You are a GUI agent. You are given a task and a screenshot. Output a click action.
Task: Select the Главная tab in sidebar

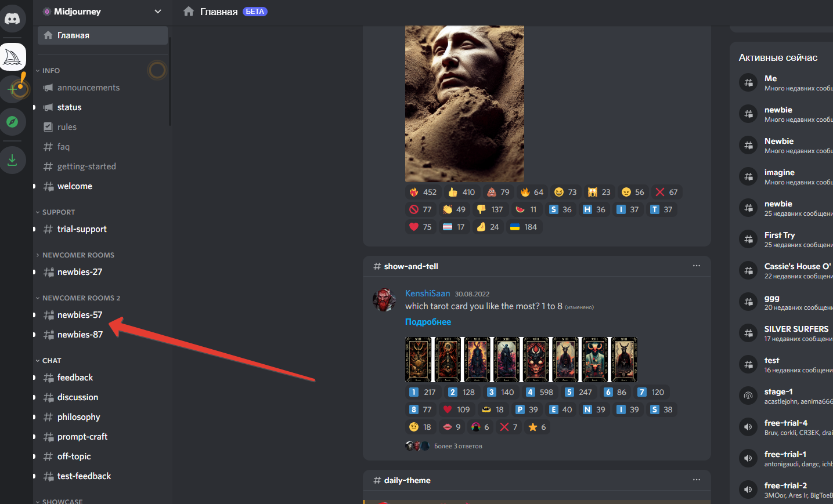[x=103, y=35]
